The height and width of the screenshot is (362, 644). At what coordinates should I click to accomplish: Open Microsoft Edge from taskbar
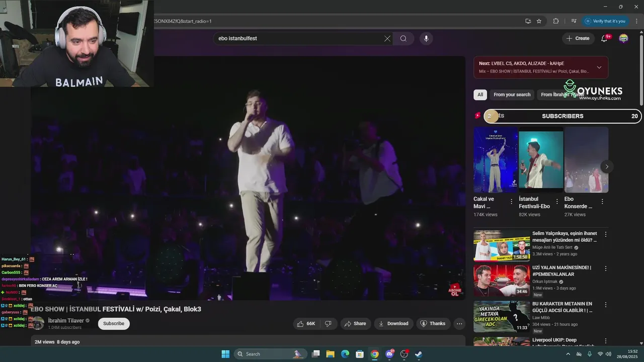coord(345,354)
